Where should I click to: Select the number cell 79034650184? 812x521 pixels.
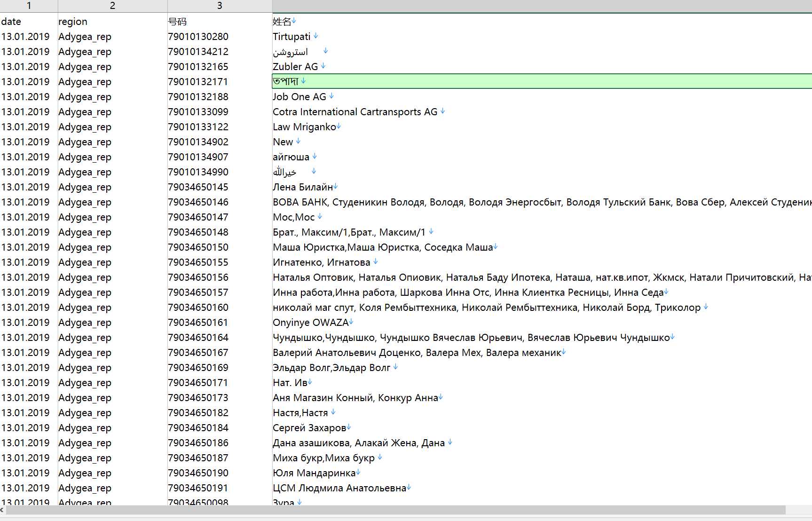click(x=220, y=428)
